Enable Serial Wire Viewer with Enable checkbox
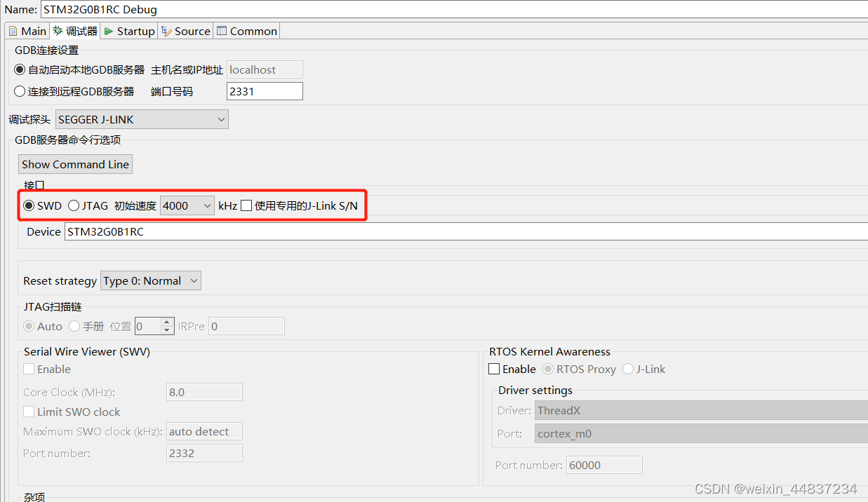This screenshot has height=502, width=868. pyautogui.click(x=29, y=369)
